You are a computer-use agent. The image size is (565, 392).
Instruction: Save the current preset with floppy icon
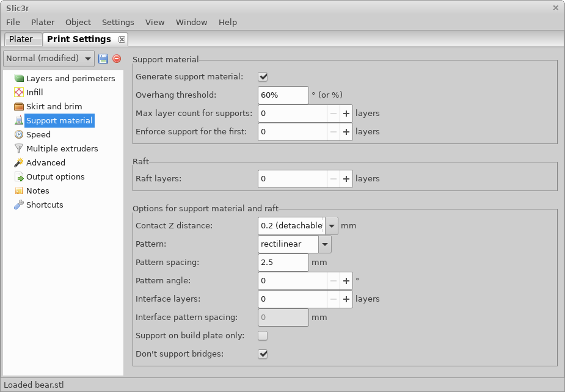pos(103,59)
